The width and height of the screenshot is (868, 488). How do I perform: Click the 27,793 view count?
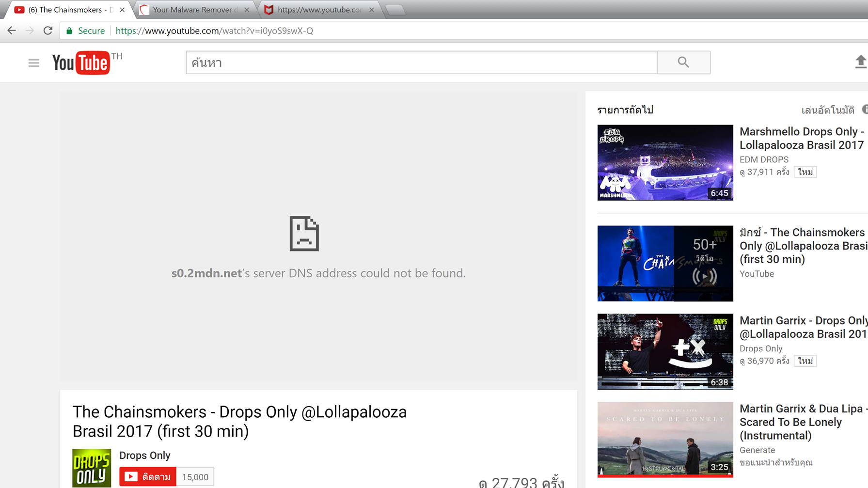pyautogui.click(x=521, y=482)
